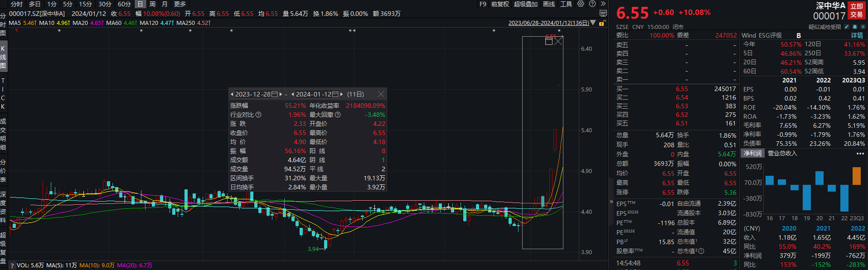868x270 pixels.
Task: Select the 15分 period
Action: (85, 4)
